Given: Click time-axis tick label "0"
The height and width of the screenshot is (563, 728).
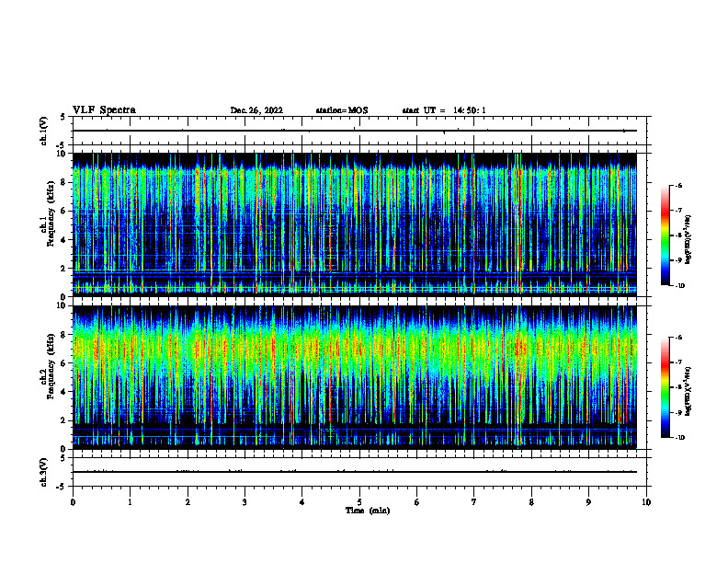Looking at the screenshot, I should 73,502.
